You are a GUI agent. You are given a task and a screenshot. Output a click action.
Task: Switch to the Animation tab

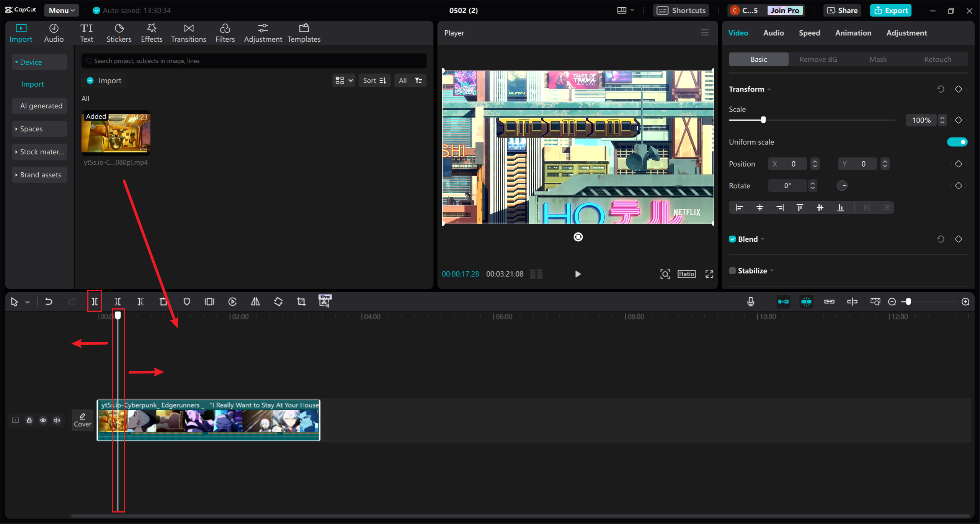click(x=853, y=33)
